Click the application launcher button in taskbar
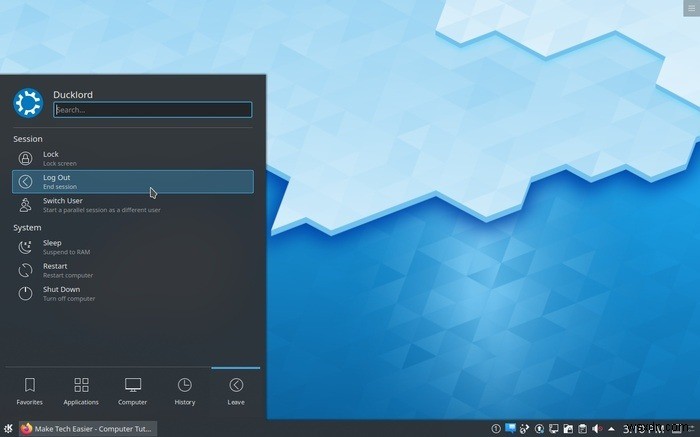 [8, 429]
